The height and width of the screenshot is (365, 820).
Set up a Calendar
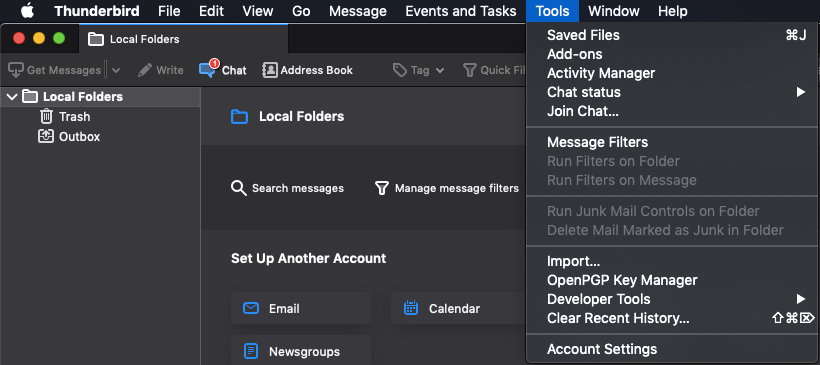coord(459,309)
